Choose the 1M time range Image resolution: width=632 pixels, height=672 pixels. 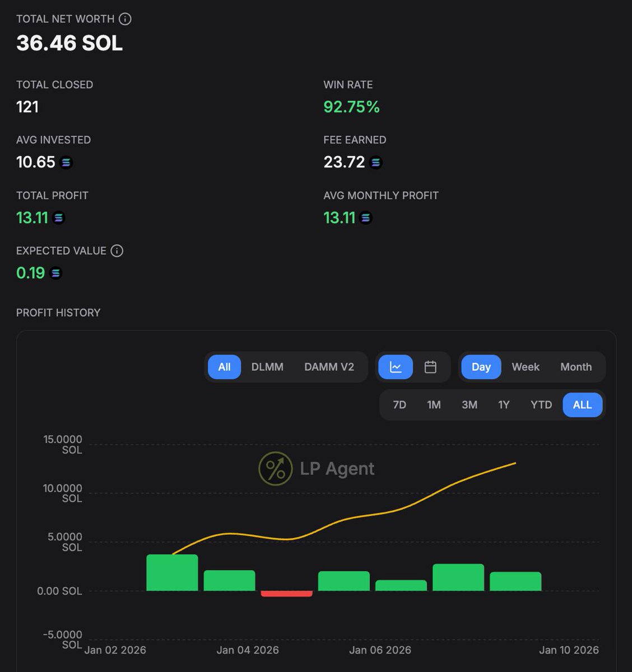point(434,404)
